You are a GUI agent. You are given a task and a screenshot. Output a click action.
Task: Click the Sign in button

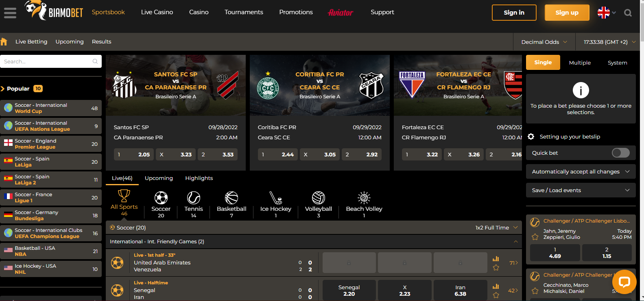click(514, 13)
